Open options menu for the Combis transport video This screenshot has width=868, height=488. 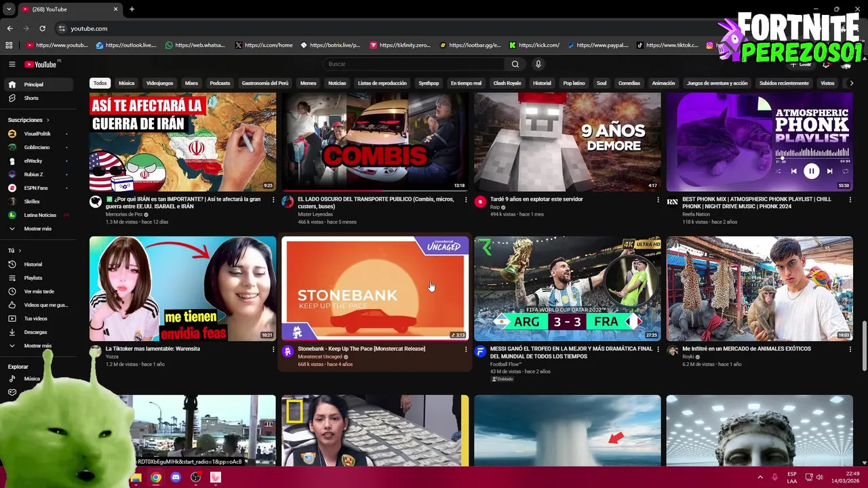click(x=466, y=200)
